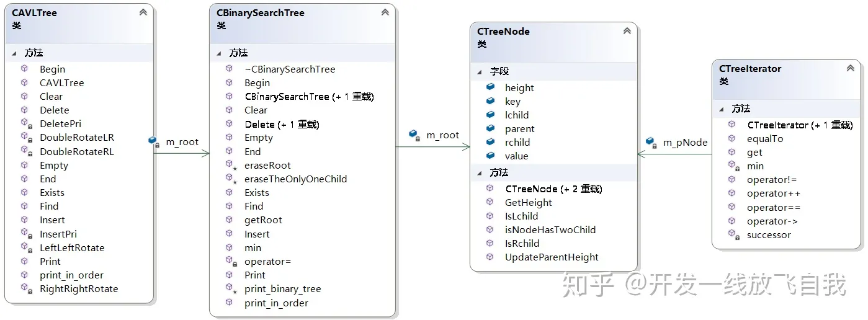Collapse 方法 section in CAVLTree
This screenshot has height=320, width=868.
14,53
